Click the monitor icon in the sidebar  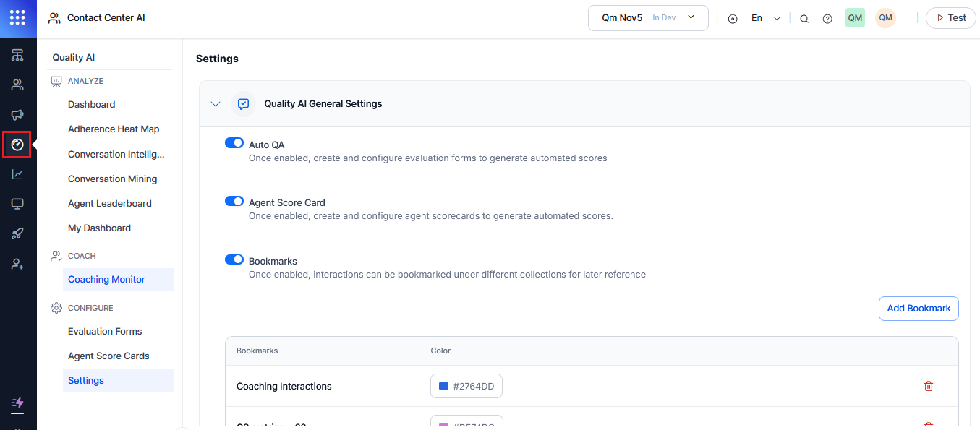click(17, 203)
